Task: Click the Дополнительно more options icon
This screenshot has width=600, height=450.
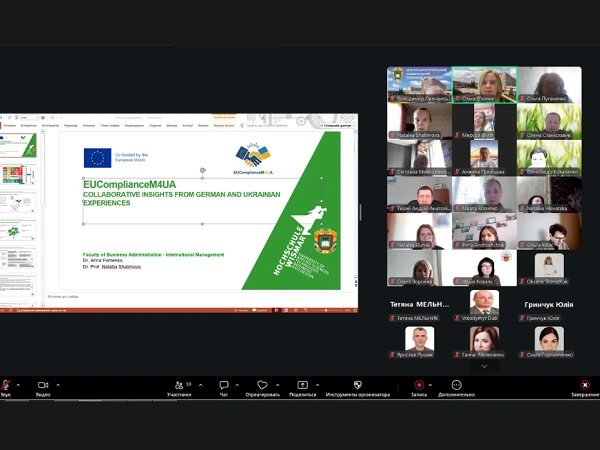Action: (x=456, y=385)
